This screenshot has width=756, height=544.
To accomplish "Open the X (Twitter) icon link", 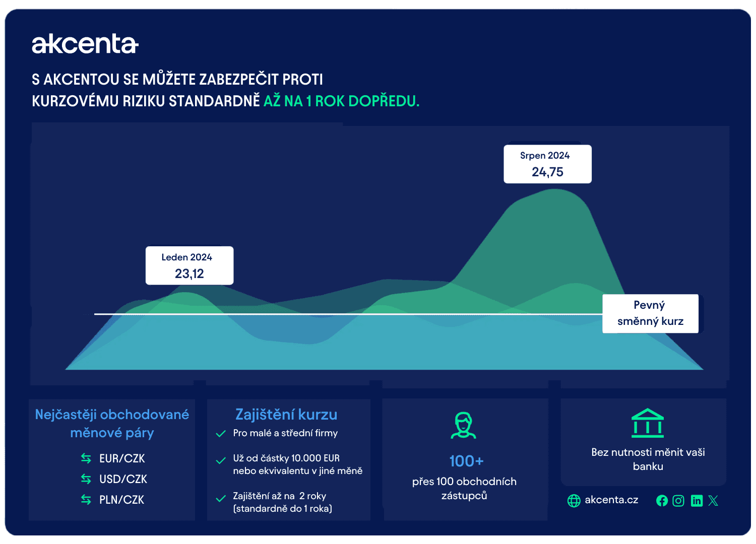I will (713, 501).
